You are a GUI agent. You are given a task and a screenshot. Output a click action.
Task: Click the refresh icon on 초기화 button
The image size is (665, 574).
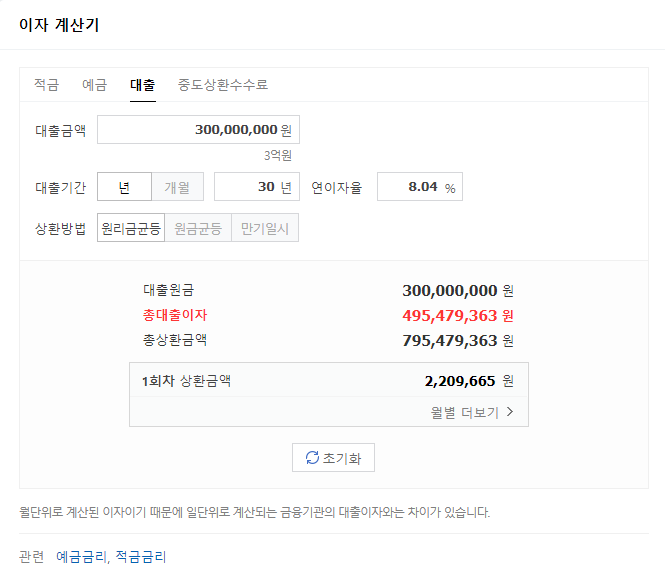click(x=312, y=458)
